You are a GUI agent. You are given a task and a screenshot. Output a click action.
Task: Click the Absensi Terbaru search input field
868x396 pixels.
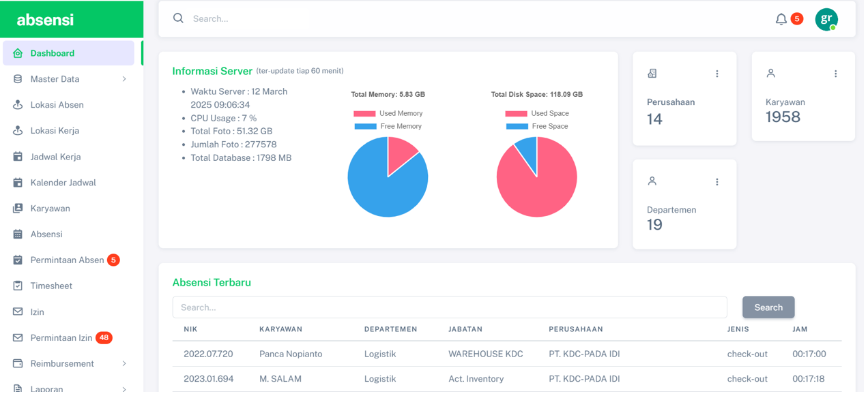pyautogui.click(x=449, y=307)
